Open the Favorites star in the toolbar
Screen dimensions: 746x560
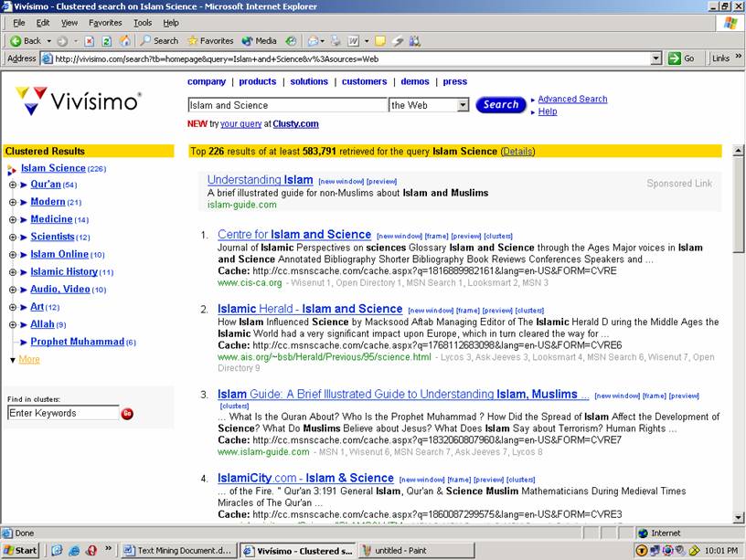210,41
